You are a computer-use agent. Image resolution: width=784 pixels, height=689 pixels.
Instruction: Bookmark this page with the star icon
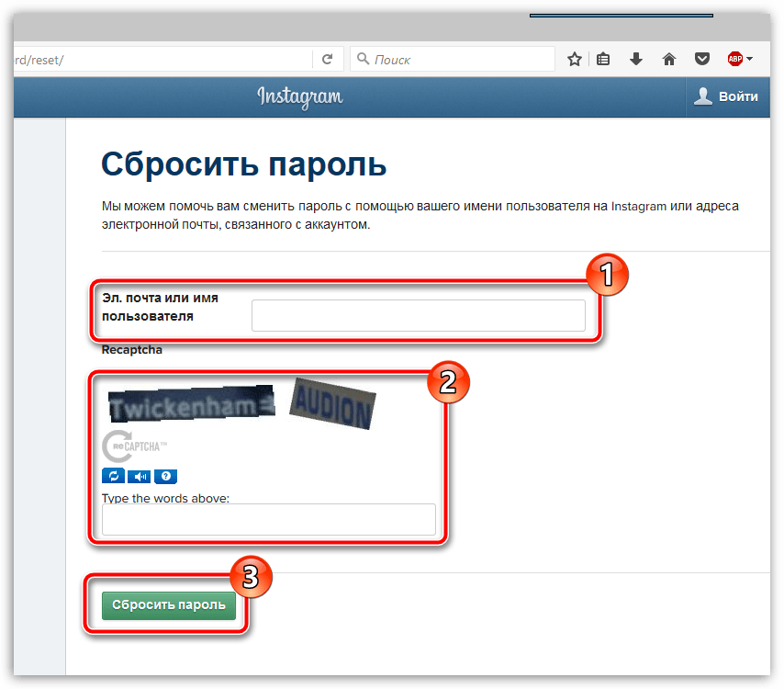click(575, 60)
